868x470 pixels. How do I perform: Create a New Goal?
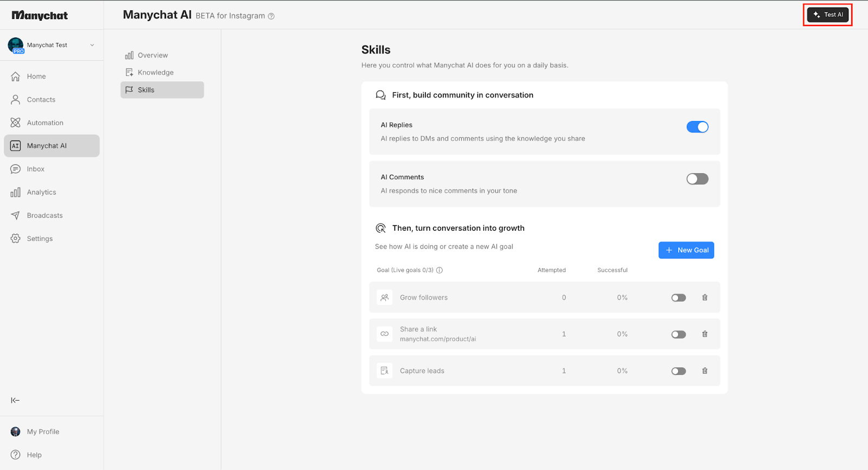[686, 250]
